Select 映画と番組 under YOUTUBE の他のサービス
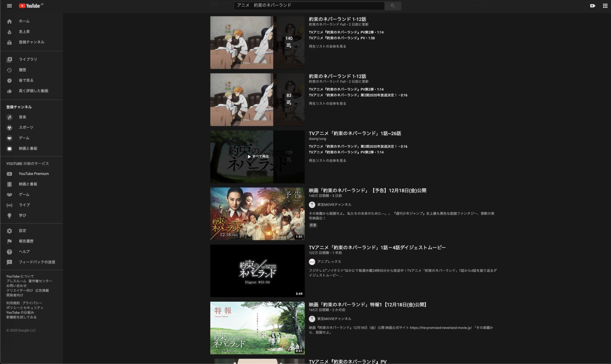Viewport: 611px width, 364px height. [28, 184]
